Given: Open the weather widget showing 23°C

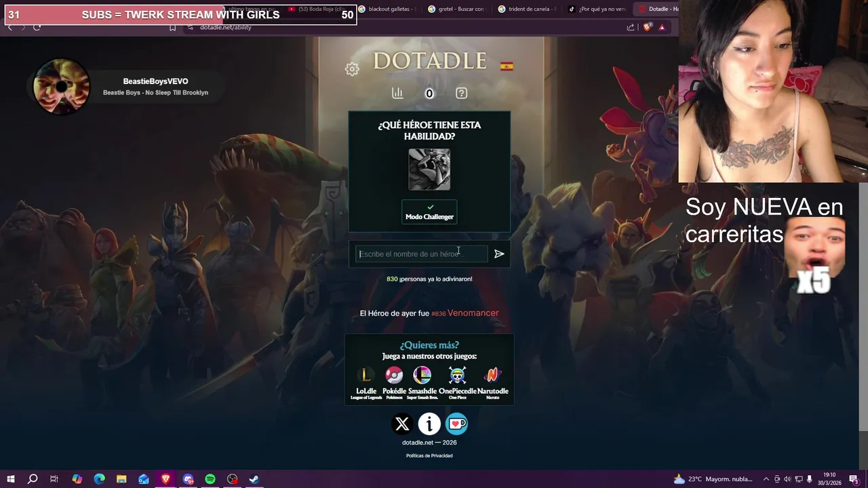Looking at the screenshot, I should [712, 479].
